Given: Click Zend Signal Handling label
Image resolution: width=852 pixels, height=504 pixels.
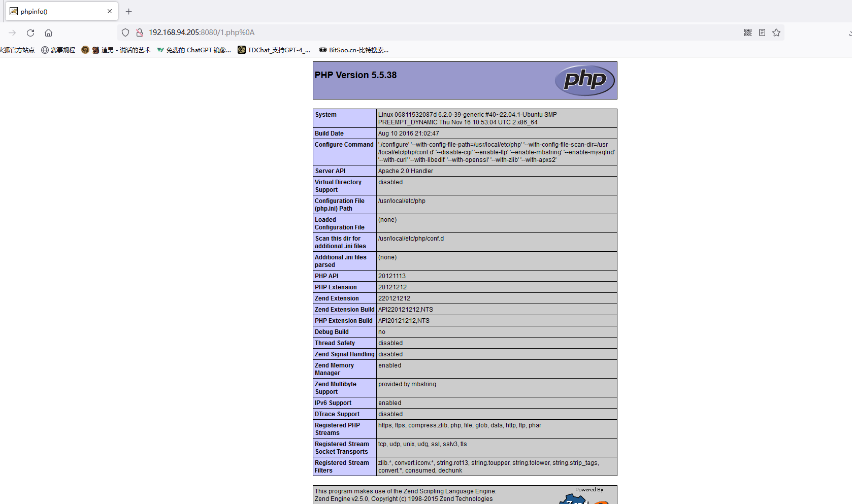Looking at the screenshot, I should tap(345, 354).
